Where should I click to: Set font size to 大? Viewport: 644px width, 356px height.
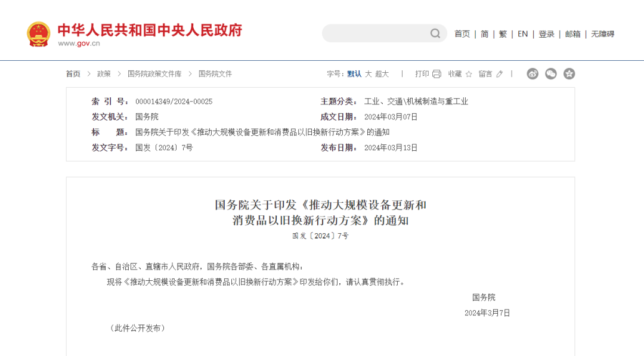[369, 74]
